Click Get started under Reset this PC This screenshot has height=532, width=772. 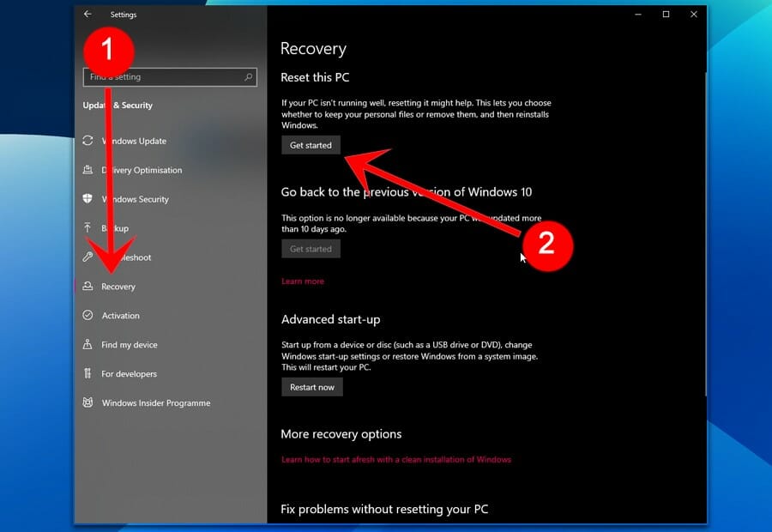[x=311, y=145]
